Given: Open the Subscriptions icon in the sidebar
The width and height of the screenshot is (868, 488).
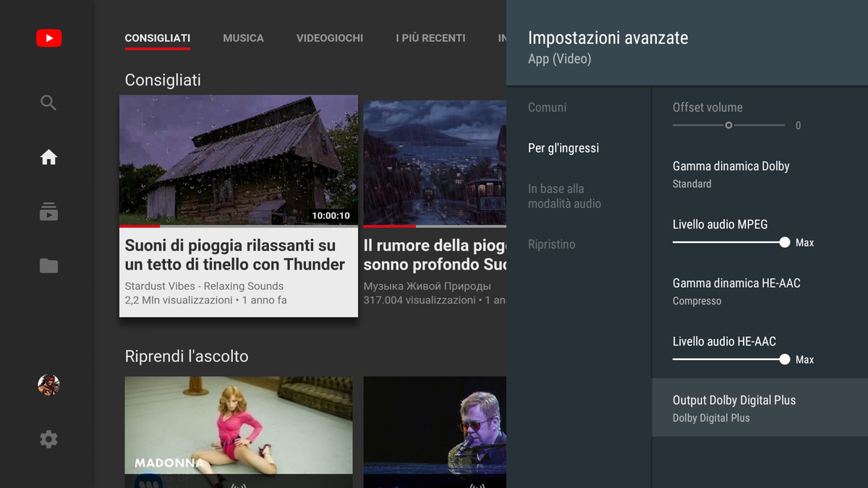Looking at the screenshot, I should click(x=48, y=211).
